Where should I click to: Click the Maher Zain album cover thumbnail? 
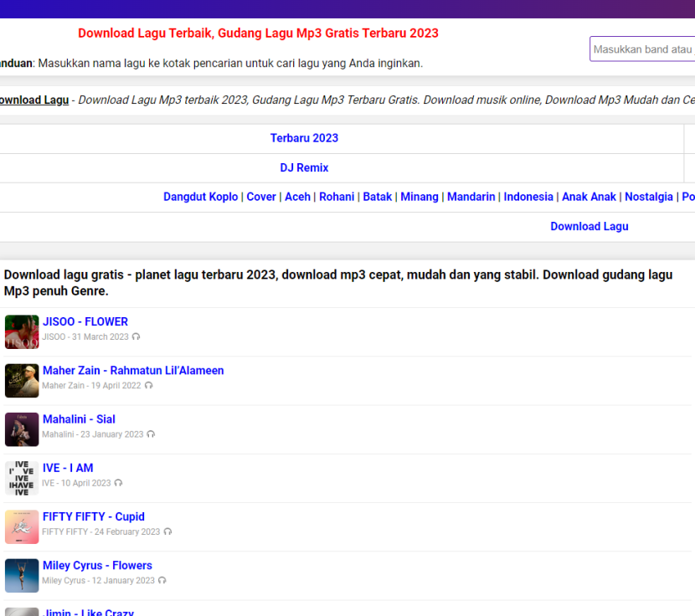22,380
